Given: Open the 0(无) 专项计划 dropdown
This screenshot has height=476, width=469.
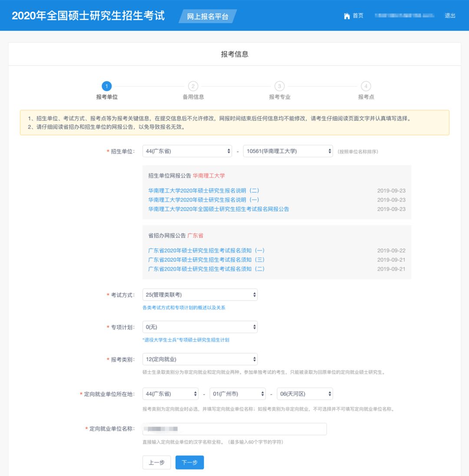Looking at the screenshot, I should coord(199,327).
